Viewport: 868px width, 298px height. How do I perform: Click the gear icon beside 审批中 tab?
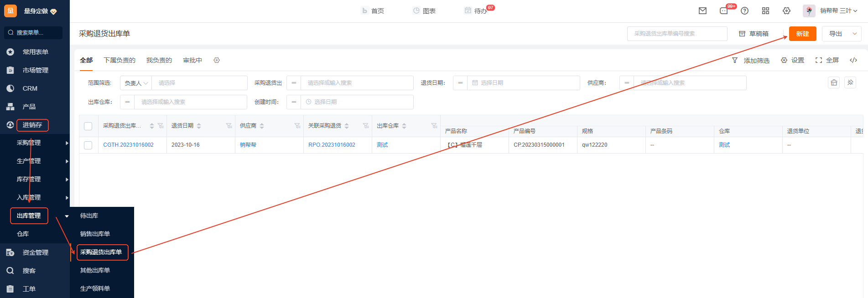click(217, 60)
